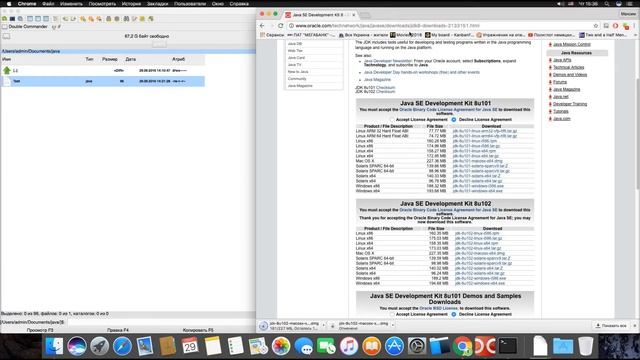Open the Java Developer Newsletter link
Image resolution: width=640 pixels, height=360 pixels.
pyautogui.click(x=388, y=61)
